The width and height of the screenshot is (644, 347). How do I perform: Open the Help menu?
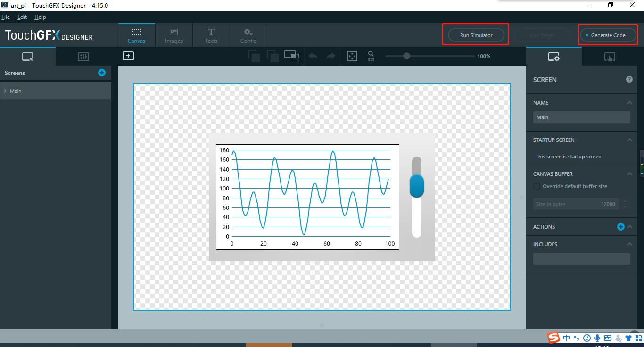(40, 17)
